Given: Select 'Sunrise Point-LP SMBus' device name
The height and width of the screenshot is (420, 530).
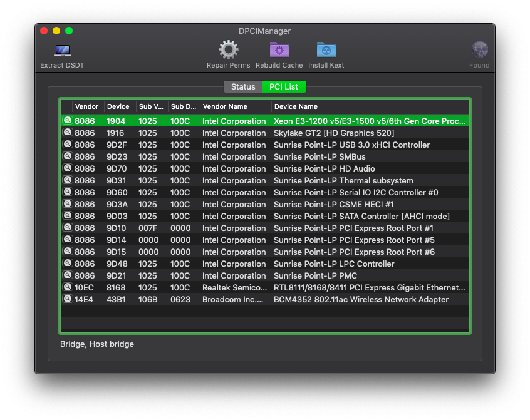Looking at the screenshot, I should (320, 156).
